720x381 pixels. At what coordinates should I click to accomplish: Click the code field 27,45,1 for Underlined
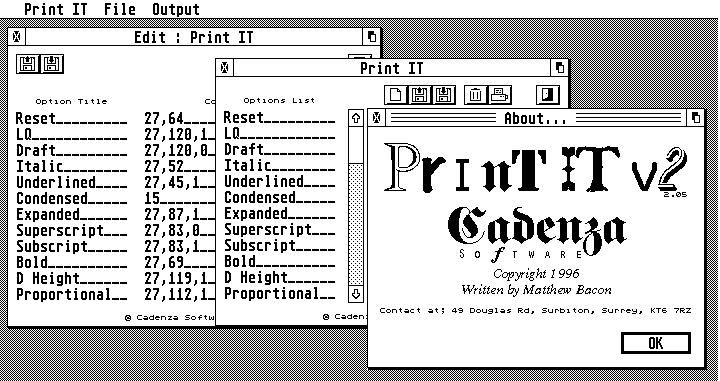click(180, 183)
